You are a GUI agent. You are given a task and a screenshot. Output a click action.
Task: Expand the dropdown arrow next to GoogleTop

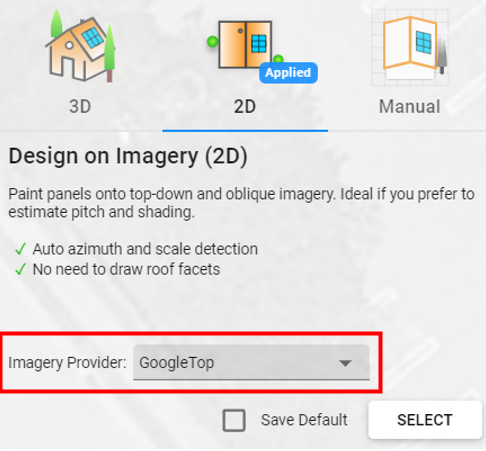(345, 363)
